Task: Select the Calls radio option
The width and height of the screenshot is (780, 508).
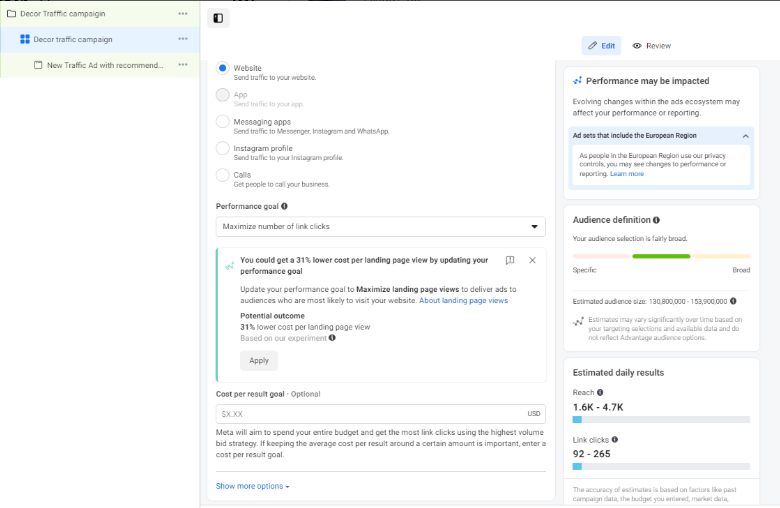Action: [x=223, y=175]
